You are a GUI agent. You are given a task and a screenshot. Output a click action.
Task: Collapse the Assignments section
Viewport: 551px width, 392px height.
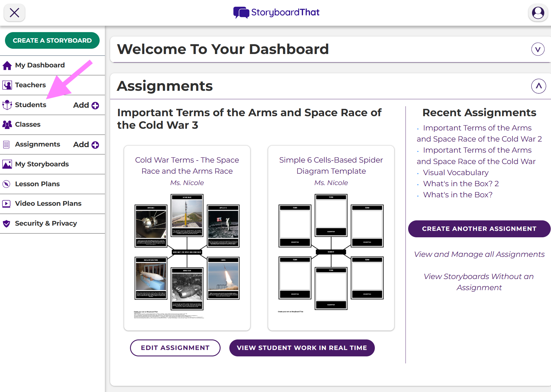(538, 86)
